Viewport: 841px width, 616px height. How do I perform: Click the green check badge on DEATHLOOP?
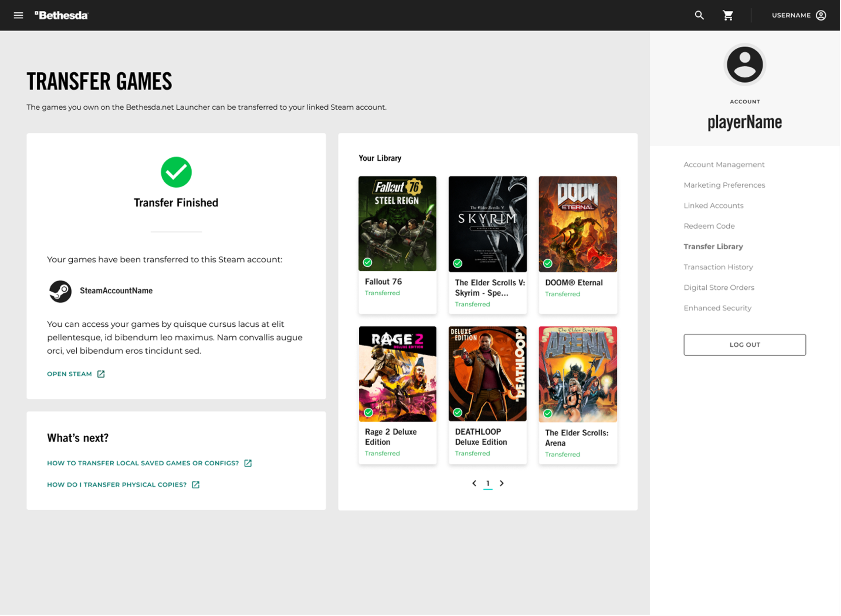[458, 413]
